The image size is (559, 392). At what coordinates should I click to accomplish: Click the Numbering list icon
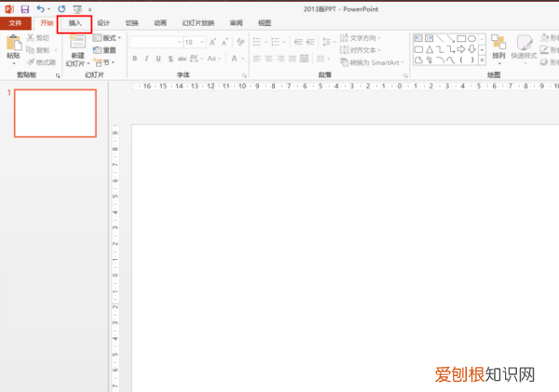[x=275, y=42]
